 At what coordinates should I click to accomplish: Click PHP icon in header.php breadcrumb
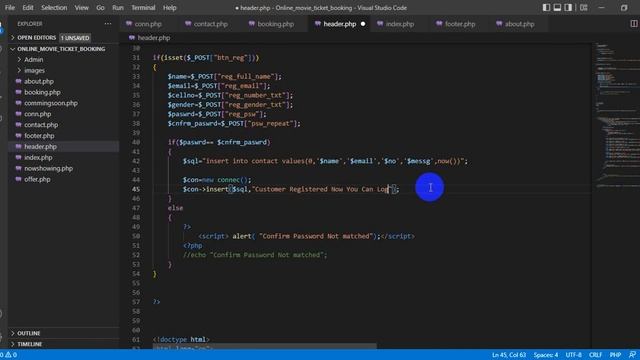pos(132,38)
